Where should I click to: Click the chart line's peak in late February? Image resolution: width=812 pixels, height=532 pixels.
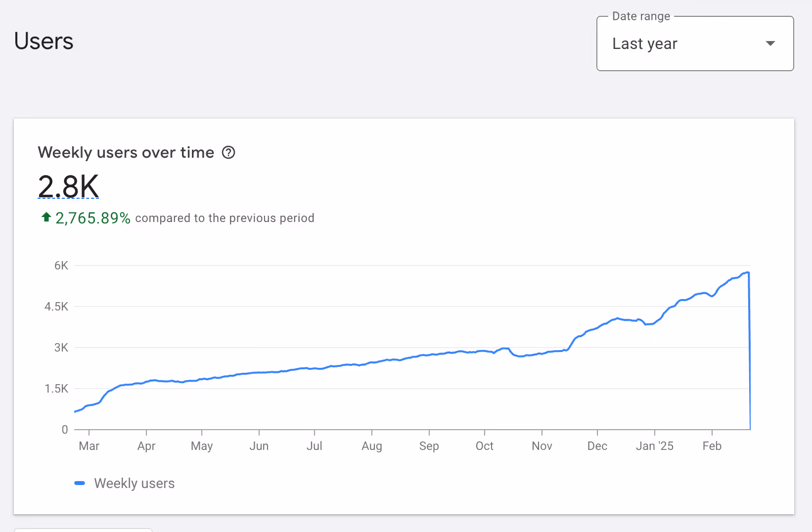pyautogui.click(x=748, y=272)
